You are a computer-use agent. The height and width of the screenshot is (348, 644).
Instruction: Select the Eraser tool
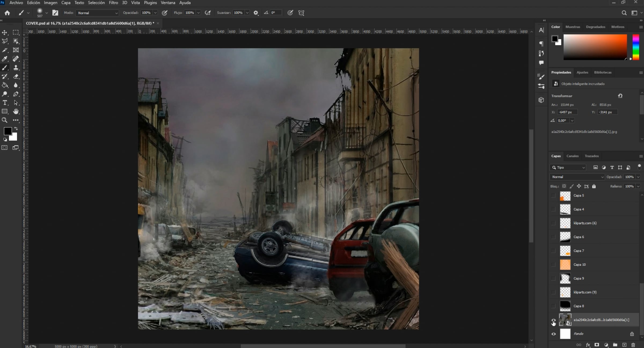point(16,77)
